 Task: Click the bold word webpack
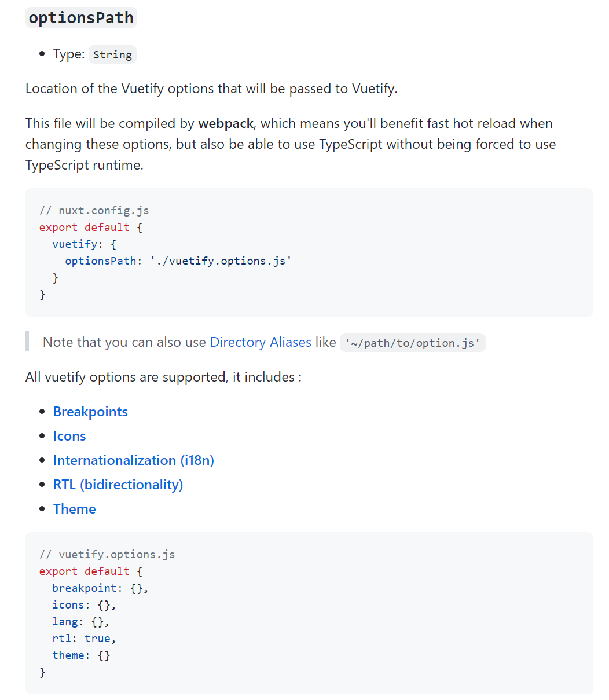(x=226, y=123)
